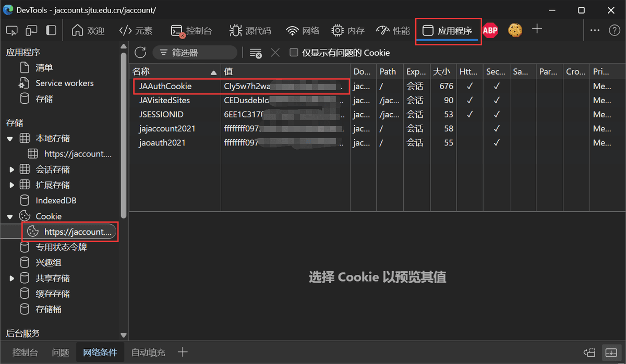Switch to the 性能 tab

[393, 30]
